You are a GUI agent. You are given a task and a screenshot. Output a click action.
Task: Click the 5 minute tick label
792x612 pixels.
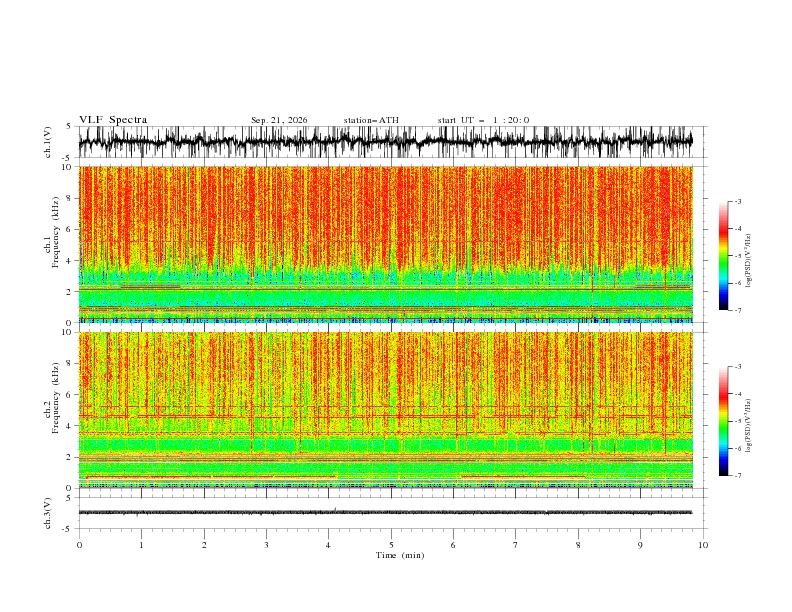(391, 545)
